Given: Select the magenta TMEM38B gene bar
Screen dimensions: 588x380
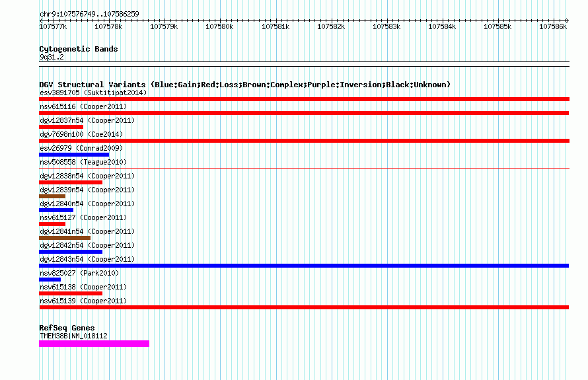Looking at the screenshot, I should tap(94, 344).
